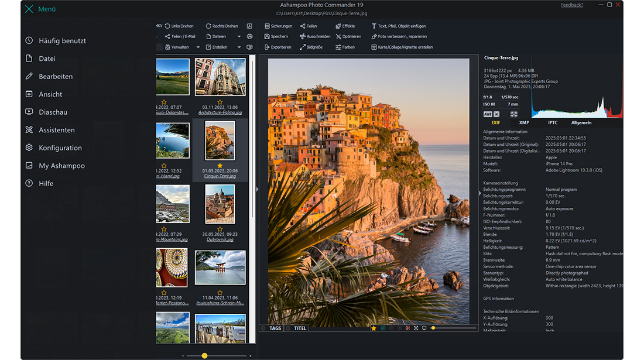The width and height of the screenshot is (644, 360).
Task: Click the print icon beside Dateien
Action: pos(249,36)
